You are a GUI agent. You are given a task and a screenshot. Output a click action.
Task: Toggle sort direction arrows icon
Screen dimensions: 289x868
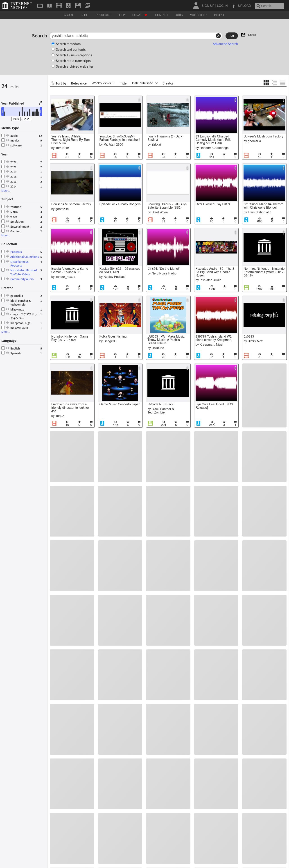(x=52, y=83)
